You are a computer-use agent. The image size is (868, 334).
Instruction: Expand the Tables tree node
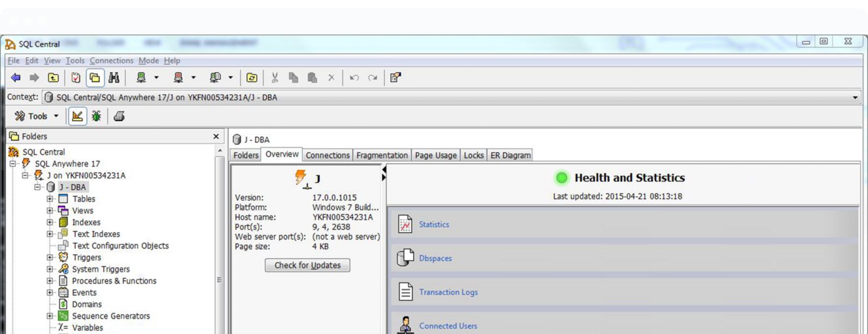pos(50,199)
